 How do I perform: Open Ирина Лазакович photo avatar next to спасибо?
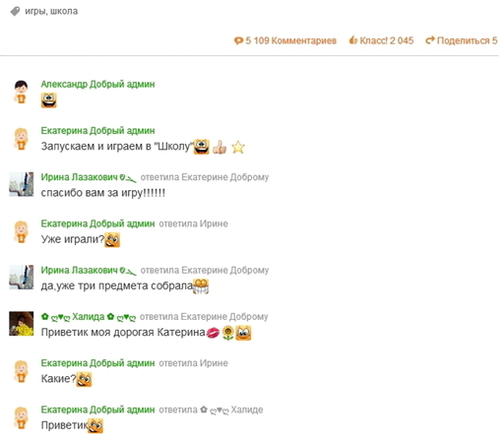click(x=21, y=184)
